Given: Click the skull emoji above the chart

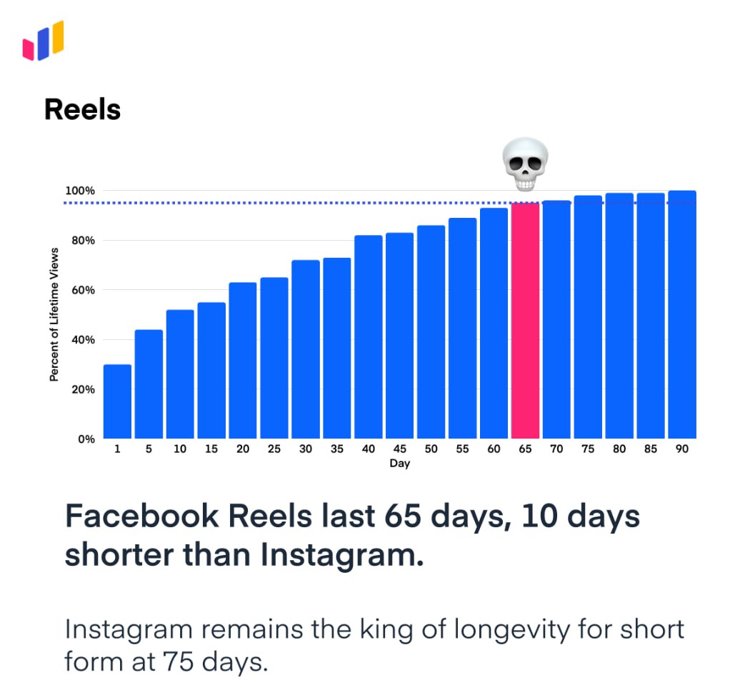Looking at the screenshot, I should [x=526, y=165].
